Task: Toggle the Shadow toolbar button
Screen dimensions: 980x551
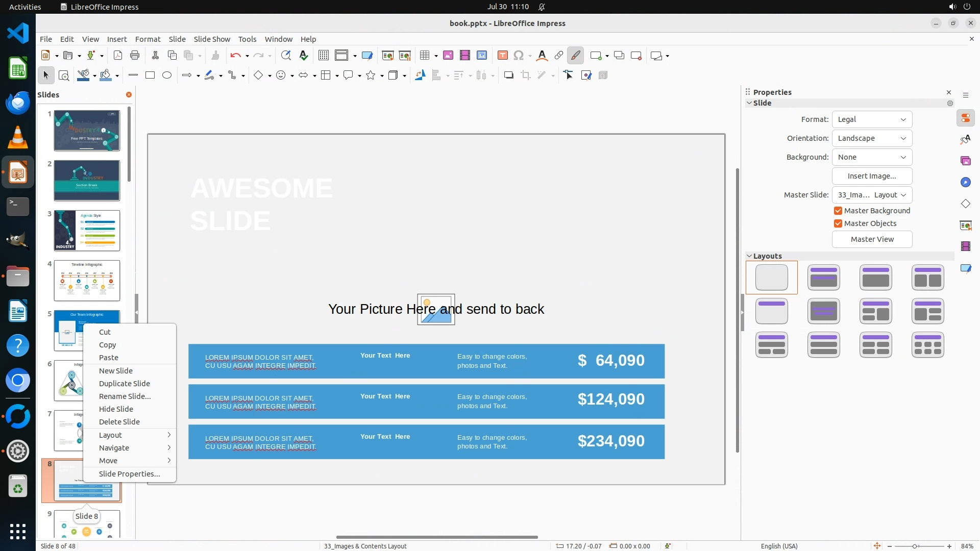Action: pyautogui.click(x=508, y=76)
